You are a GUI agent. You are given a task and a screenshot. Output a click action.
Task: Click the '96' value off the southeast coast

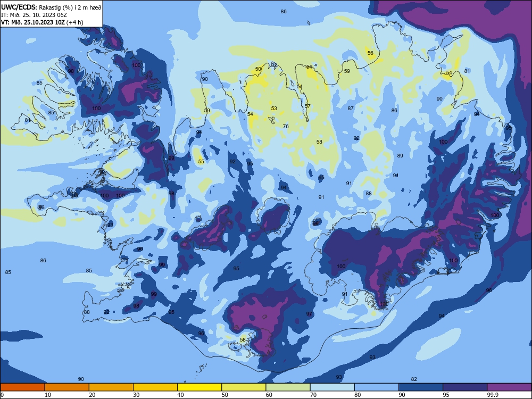488,290
